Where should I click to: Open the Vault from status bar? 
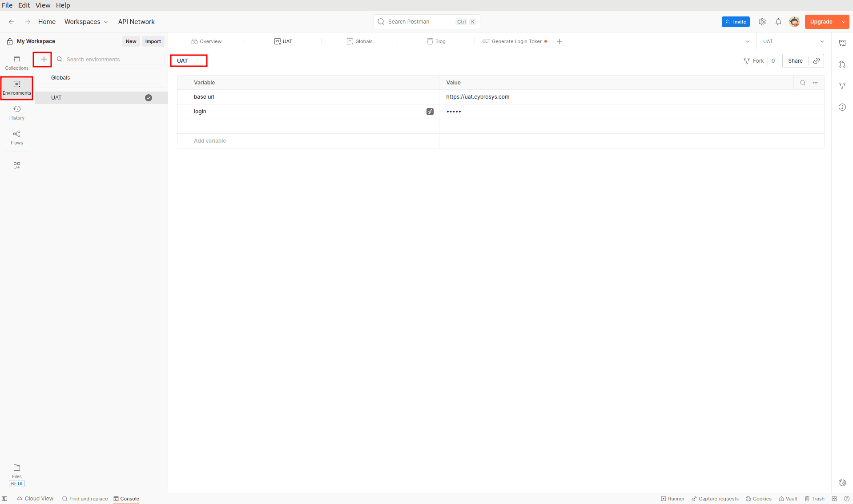pyautogui.click(x=788, y=499)
